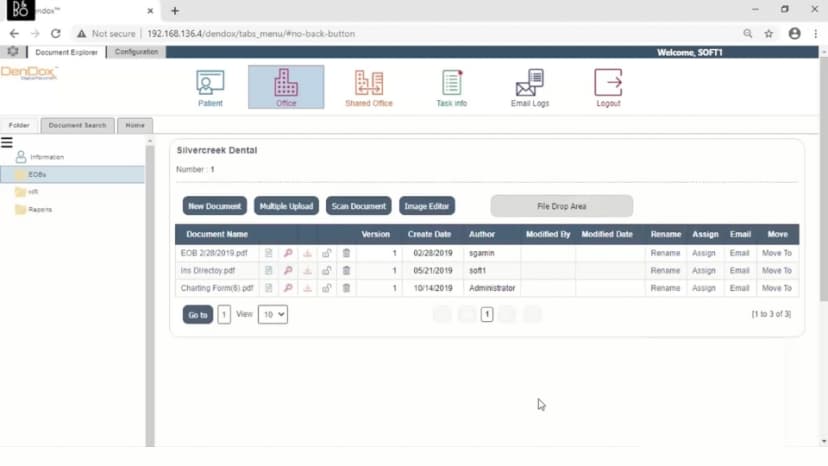Move To link for EOB 2/28/2019.pdf
This screenshot has height=466, width=828.
point(777,253)
